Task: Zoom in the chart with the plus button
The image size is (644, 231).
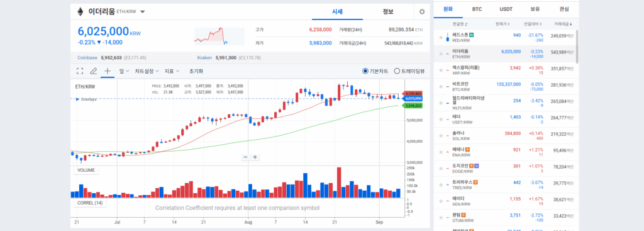Action: tap(255, 157)
